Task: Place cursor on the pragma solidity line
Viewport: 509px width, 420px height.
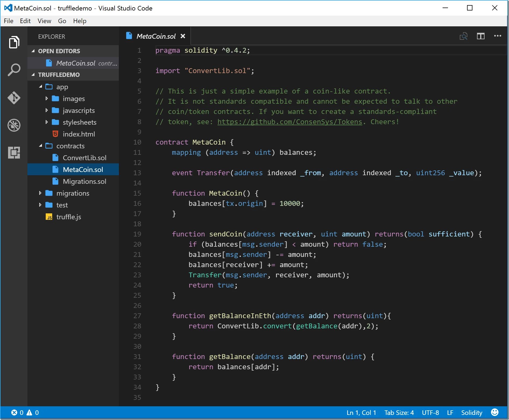Action: tap(203, 50)
